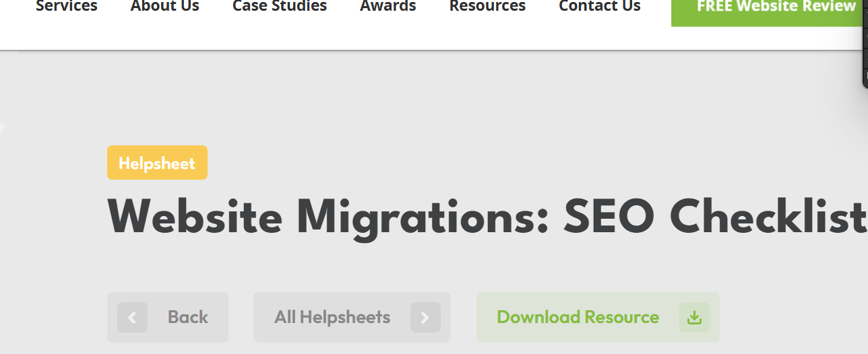This screenshot has height=354, width=868.
Task: Click the Website Migrations: SEO Checklist heading
Action: pyautogui.click(x=487, y=217)
